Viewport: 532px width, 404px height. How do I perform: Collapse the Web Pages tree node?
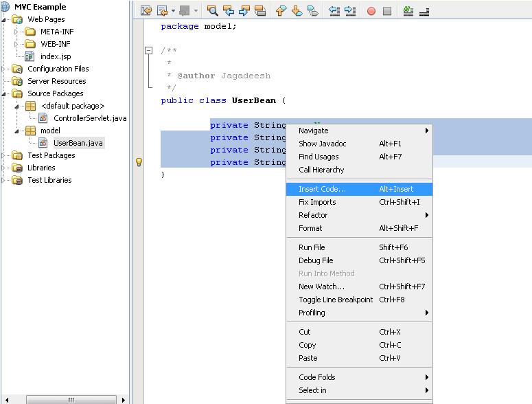click(3, 20)
